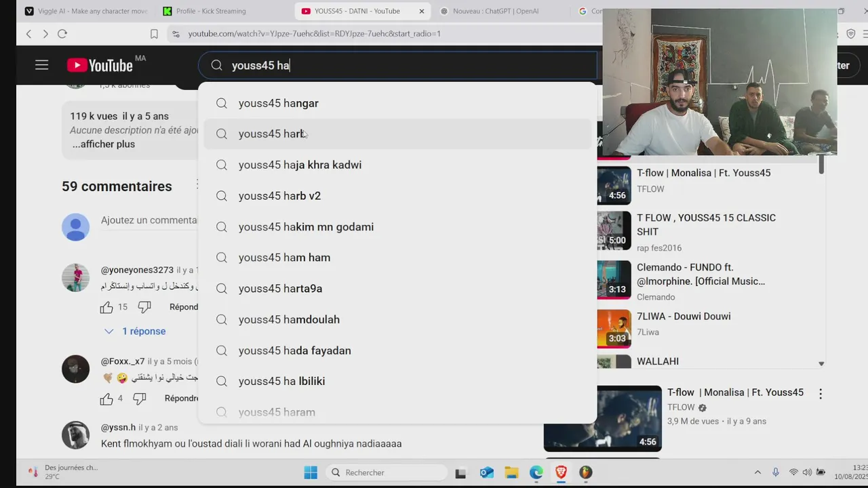Open 7LIWA - Douwi Douwi thumbnail
868x488 pixels.
point(614,329)
